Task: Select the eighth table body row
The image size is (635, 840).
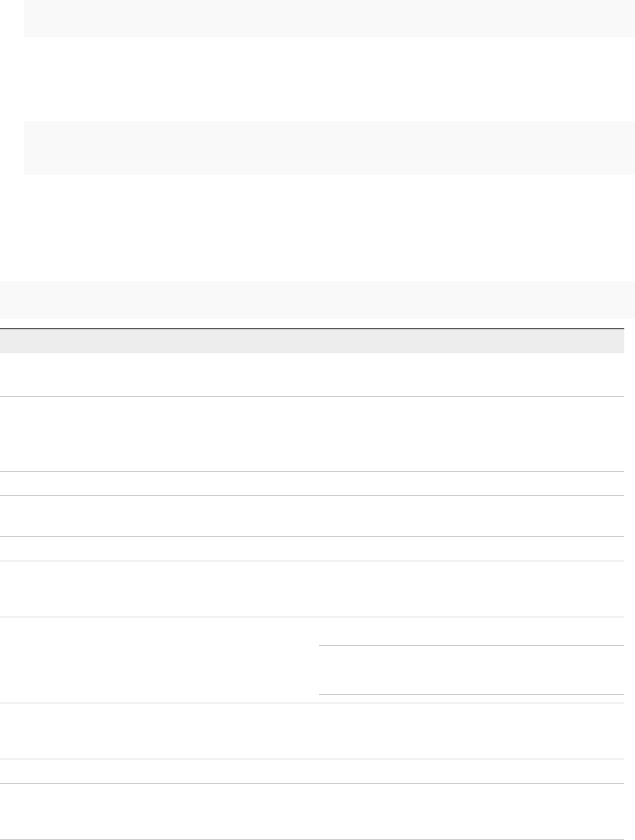Action: point(312,731)
